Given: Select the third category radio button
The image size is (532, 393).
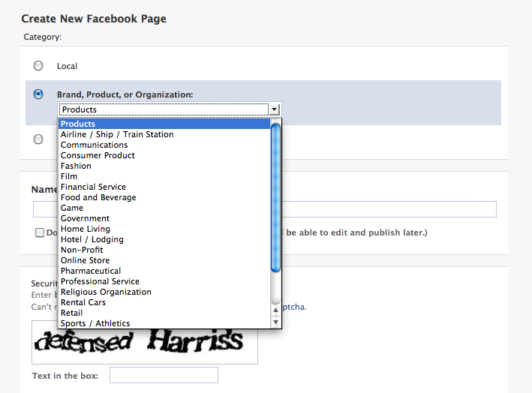Looking at the screenshot, I should (38, 139).
